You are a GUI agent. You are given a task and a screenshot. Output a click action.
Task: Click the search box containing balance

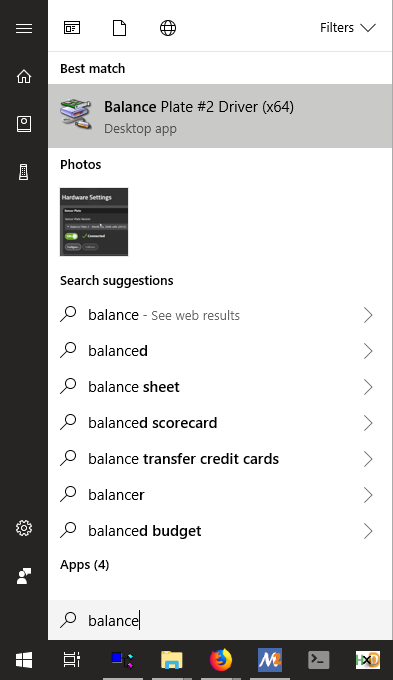[x=220, y=620]
